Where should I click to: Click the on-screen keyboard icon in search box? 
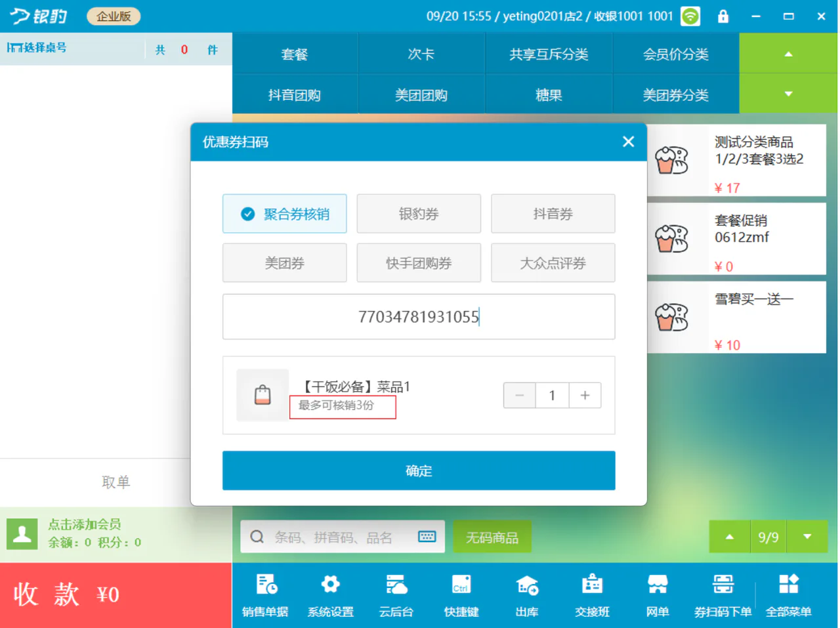[427, 537]
